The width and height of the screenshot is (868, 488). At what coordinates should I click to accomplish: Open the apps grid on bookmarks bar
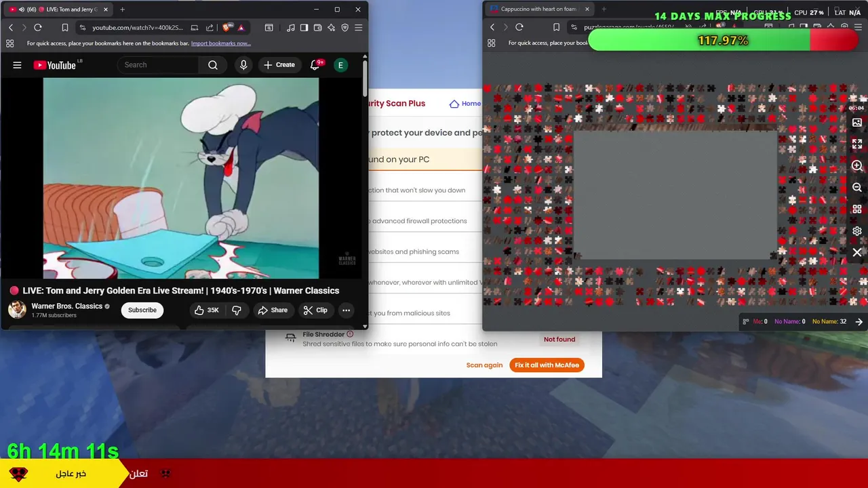[9, 43]
